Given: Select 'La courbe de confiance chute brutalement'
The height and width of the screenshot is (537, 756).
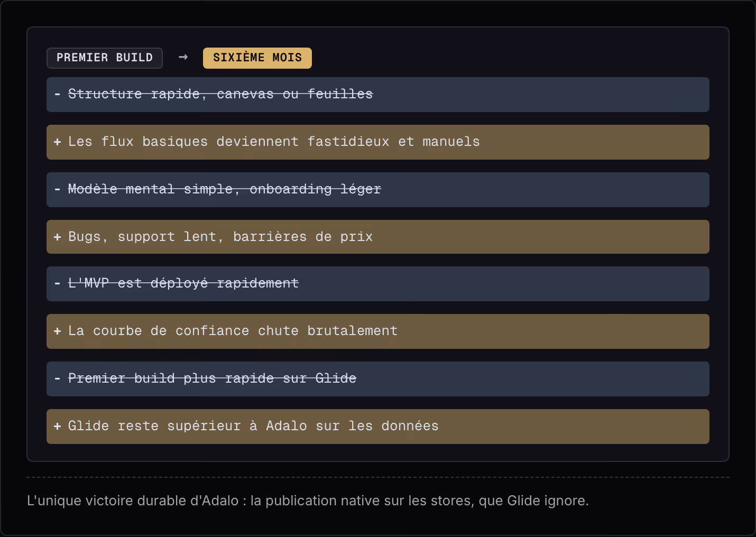Looking at the screenshot, I should [378, 331].
